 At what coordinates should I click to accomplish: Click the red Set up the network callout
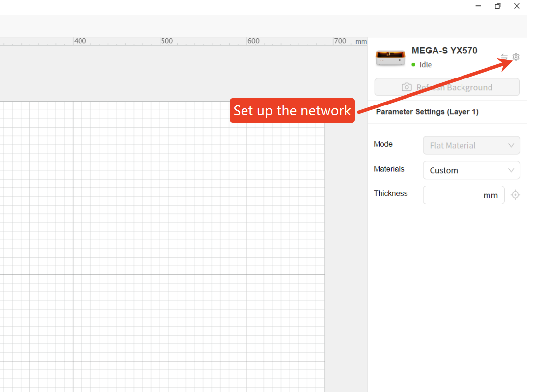point(292,110)
